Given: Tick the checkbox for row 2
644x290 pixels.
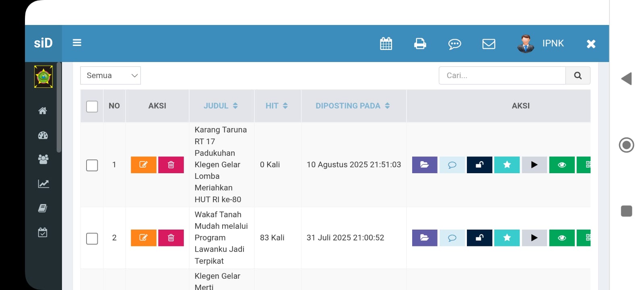Looking at the screenshot, I should click(x=92, y=238).
